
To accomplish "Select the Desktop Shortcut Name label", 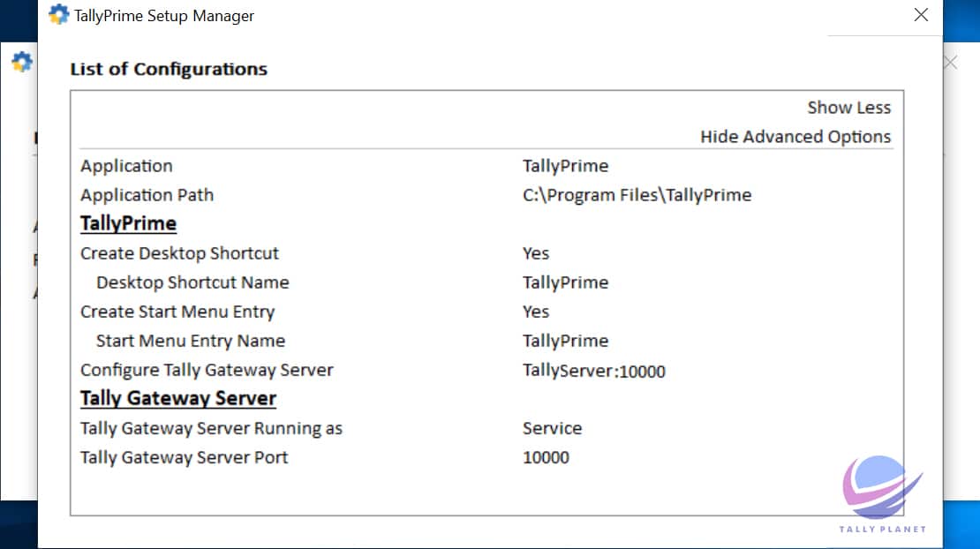I will coord(192,283).
